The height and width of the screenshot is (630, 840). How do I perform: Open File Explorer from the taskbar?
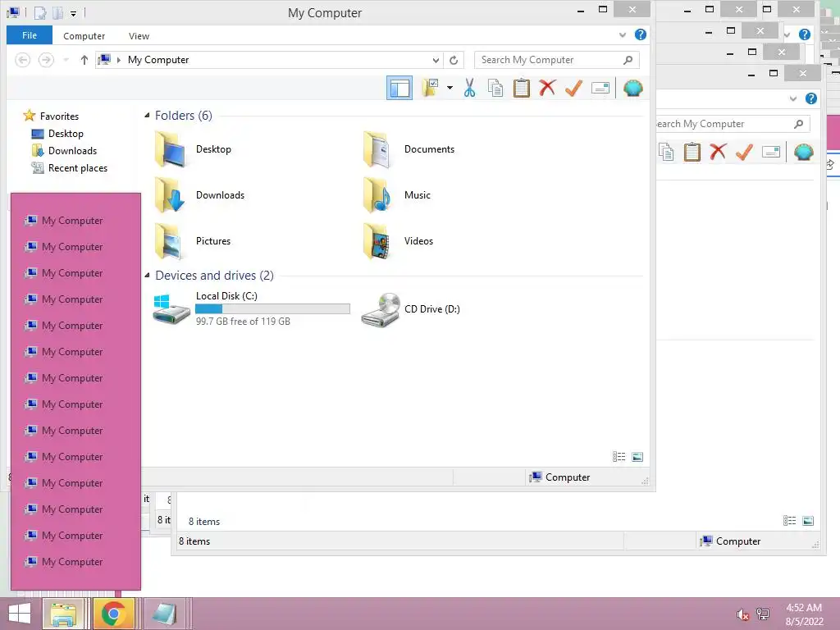[63, 614]
